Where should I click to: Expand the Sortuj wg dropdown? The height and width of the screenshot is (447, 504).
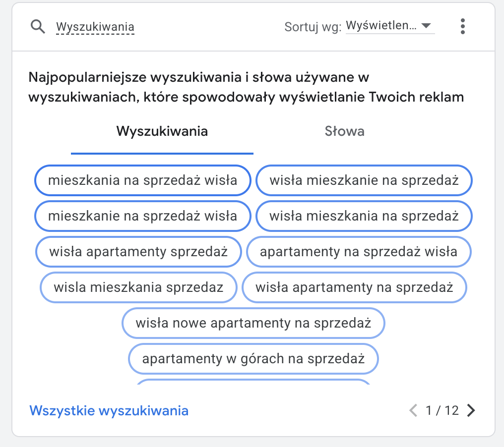389,26
